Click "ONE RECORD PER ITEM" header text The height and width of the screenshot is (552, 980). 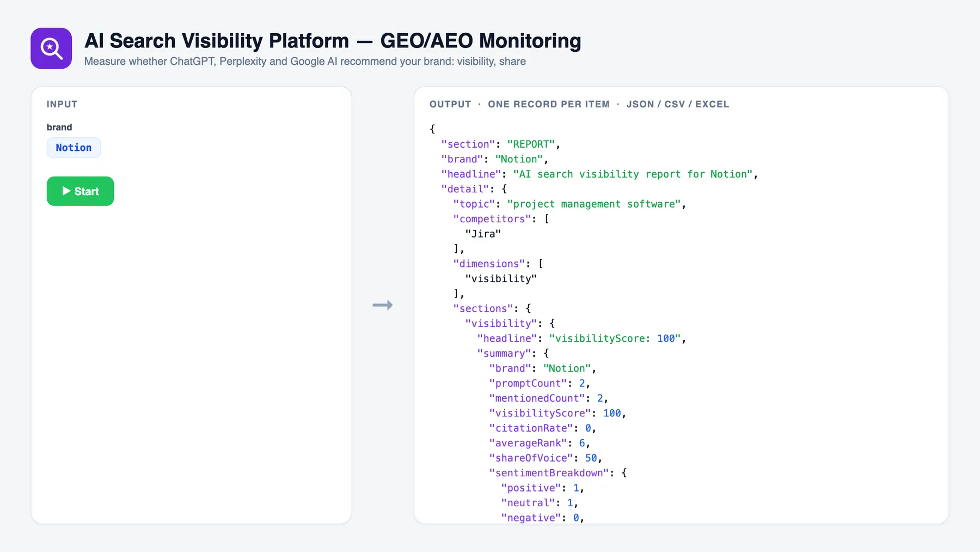tap(549, 104)
